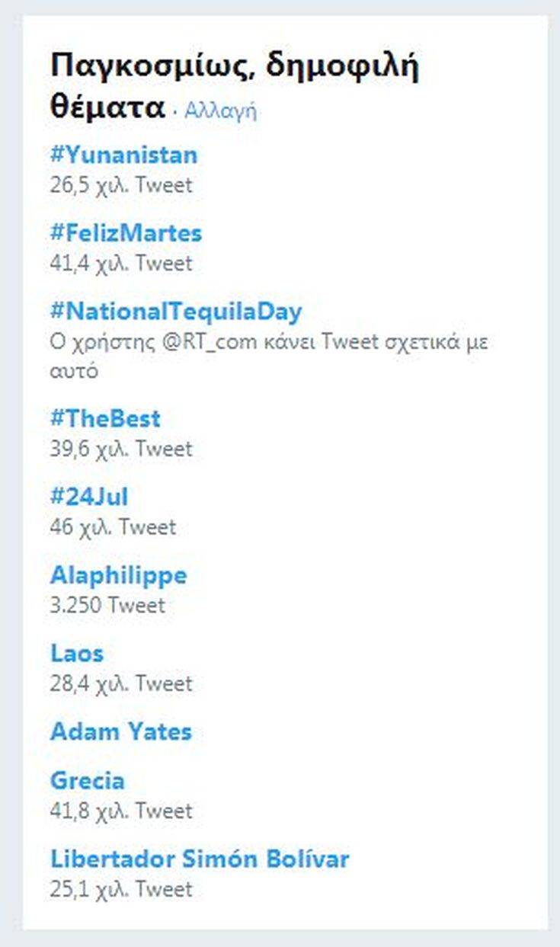Open the Grecia trending topic

[x=88, y=781]
